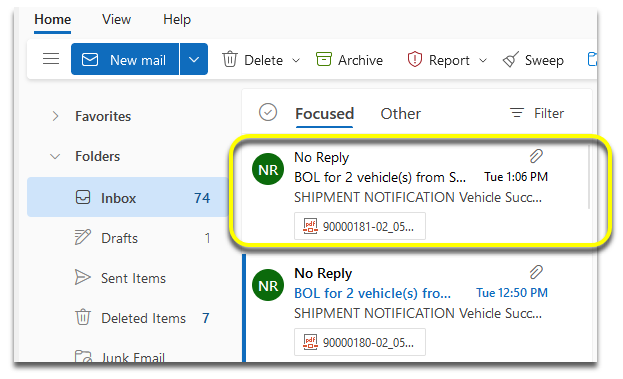Viewport: 623px width, 379px height.
Task: Click the Inbox tray icon
Action: click(83, 197)
